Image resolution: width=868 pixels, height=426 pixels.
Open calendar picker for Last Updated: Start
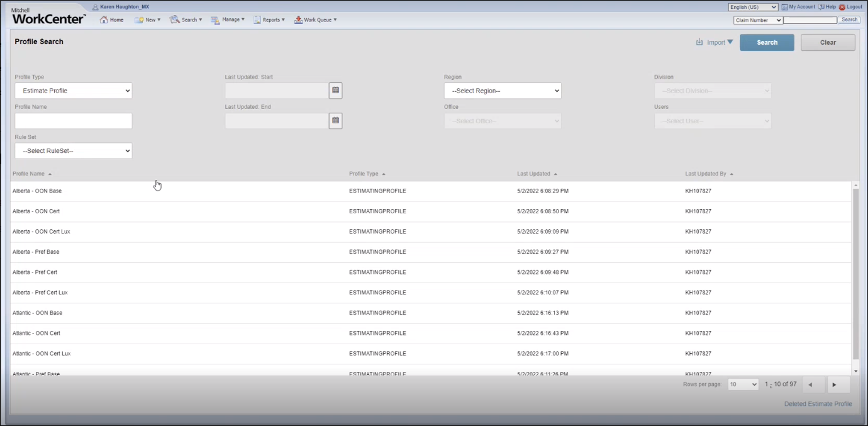tap(336, 91)
